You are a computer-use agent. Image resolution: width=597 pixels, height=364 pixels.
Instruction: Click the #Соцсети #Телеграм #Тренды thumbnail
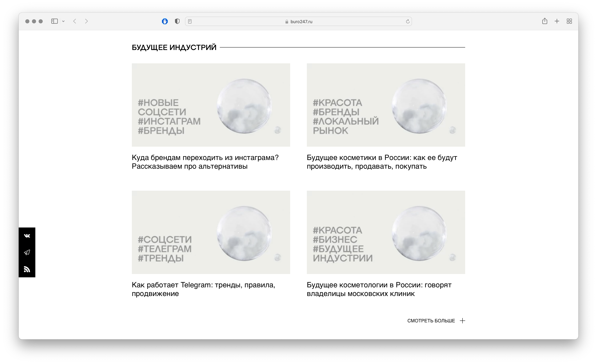point(211,232)
